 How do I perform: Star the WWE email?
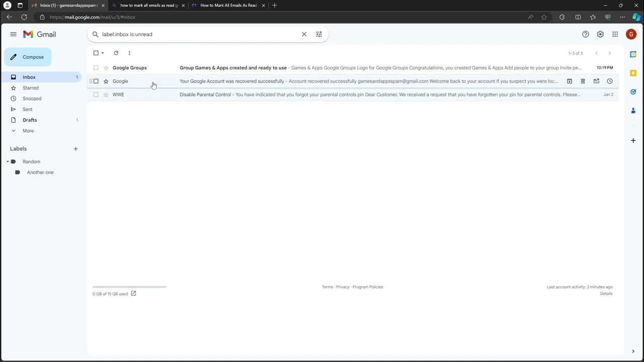(x=106, y=95)
